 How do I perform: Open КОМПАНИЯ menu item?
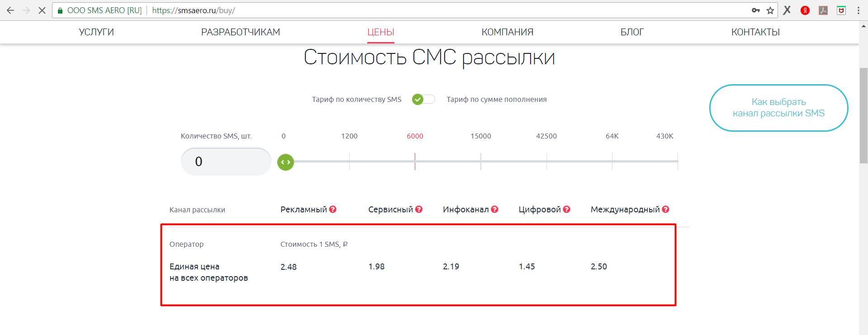pos(508,32)
